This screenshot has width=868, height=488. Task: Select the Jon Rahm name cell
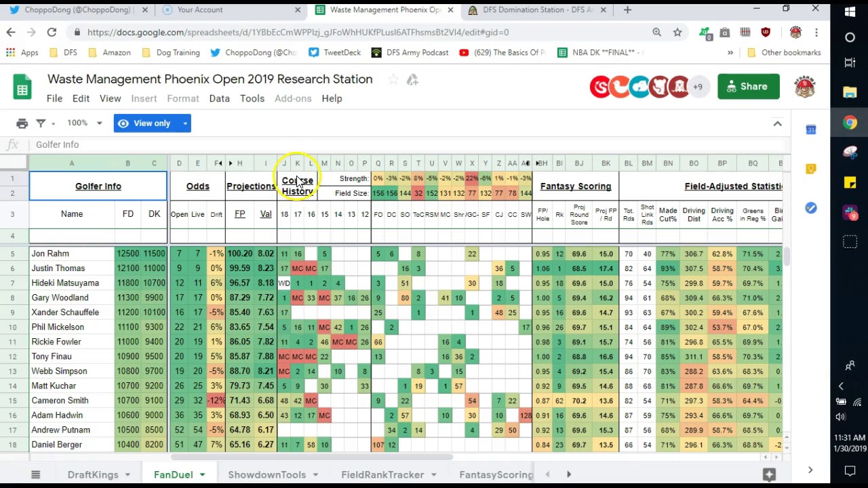[72, 253]
